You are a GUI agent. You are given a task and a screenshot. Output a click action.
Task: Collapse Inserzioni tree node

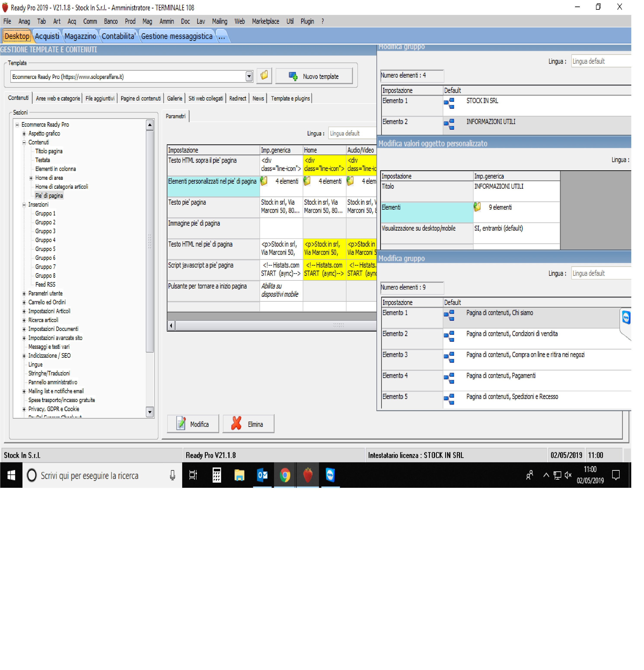tap(24, 205)
